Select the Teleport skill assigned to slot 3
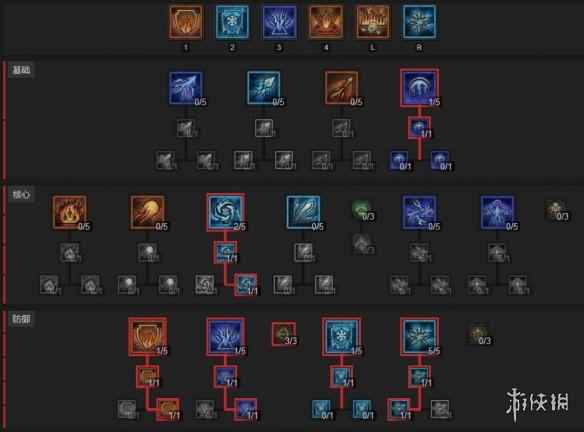 click(279, 22)
